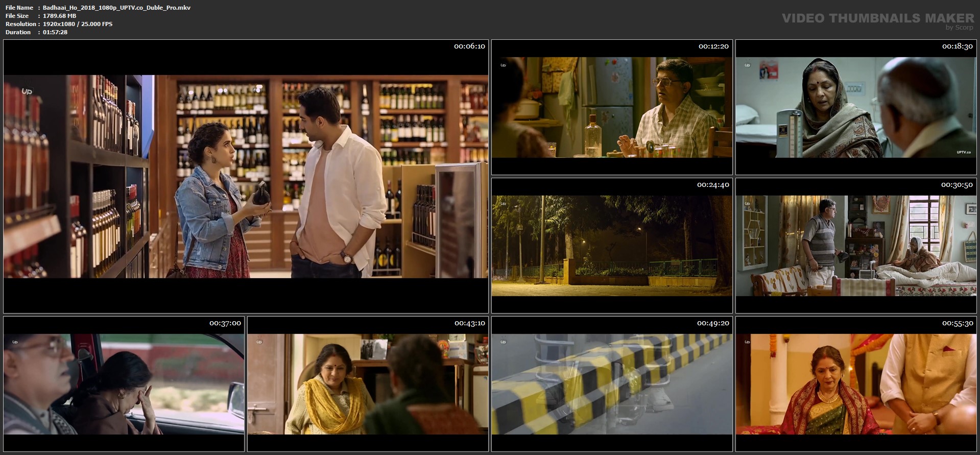Click the File Name label
The height and width of the screenshot is (455, 980).
coord(19,8)
